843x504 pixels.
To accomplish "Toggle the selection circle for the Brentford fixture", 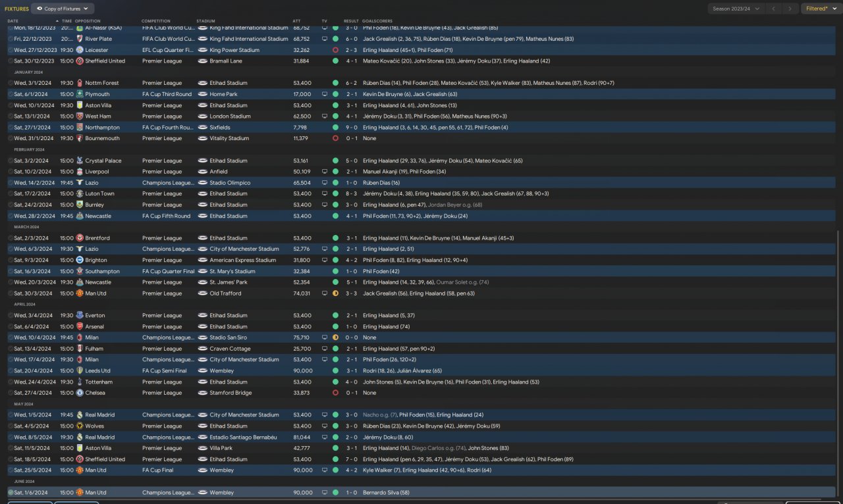I will pyautogui.click(x=11, y=238).
